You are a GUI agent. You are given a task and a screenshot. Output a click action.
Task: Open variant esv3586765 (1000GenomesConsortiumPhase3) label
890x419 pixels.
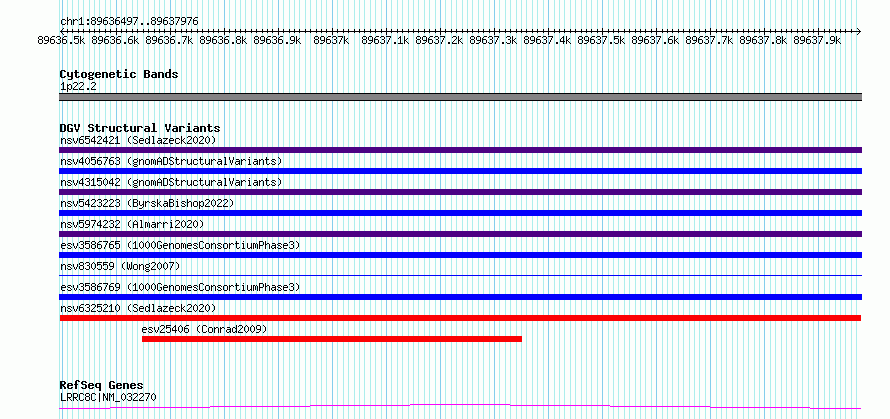click(x=180, y=245)
